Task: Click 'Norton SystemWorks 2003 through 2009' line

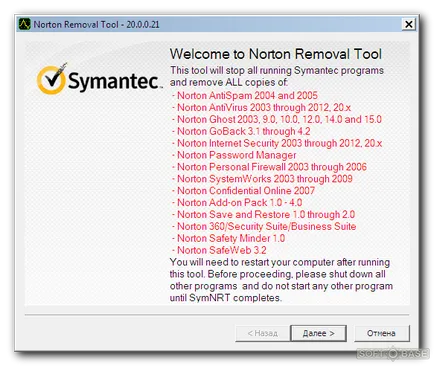Action: coord(262,179)
